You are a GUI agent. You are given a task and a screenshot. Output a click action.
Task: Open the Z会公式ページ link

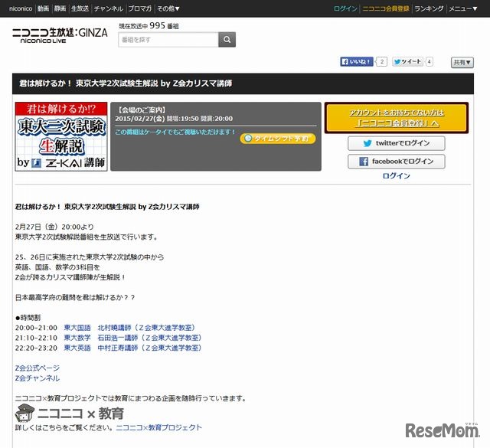(x=38, y=368)
